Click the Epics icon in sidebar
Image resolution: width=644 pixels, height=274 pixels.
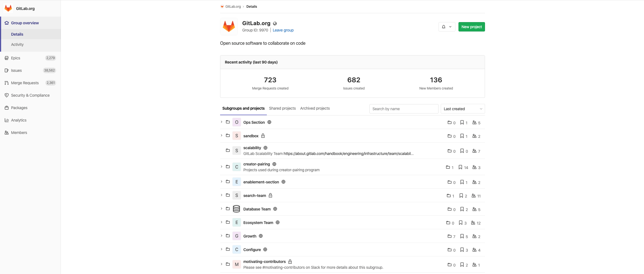(7, 58)
